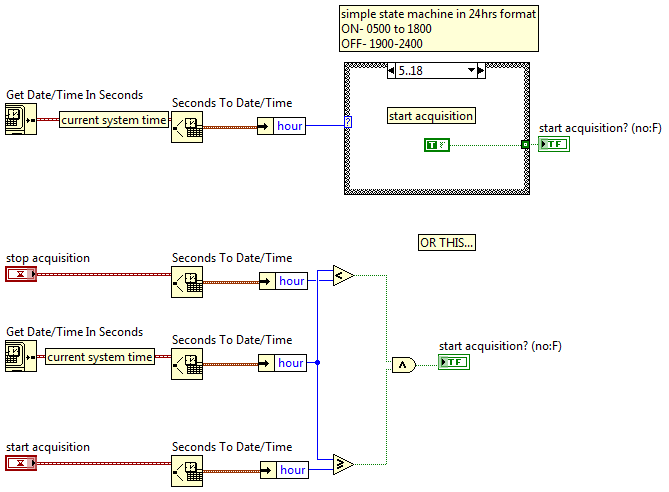Click the blue wire junction dot after hour
This screenshot has height=492, width=669.
(317, 363)
